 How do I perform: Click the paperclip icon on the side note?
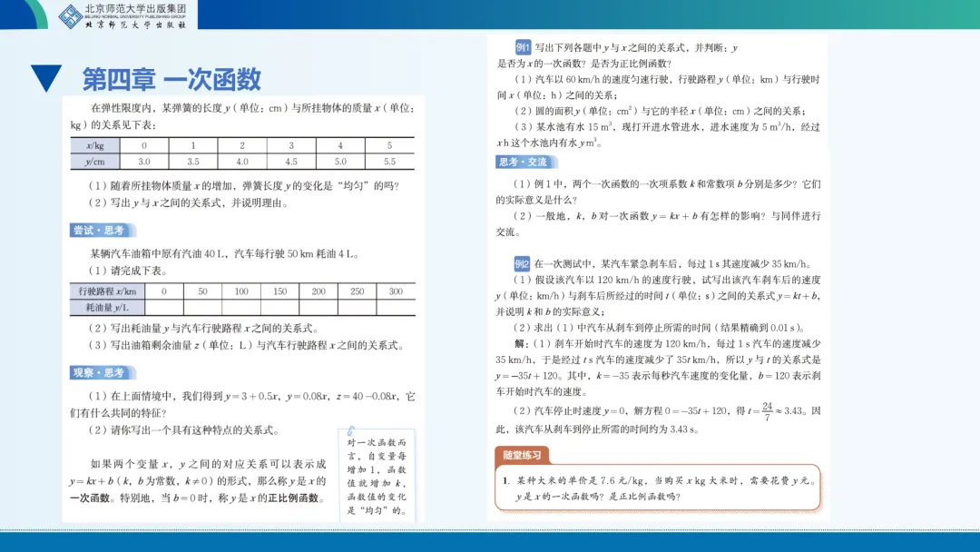(350, 430)
